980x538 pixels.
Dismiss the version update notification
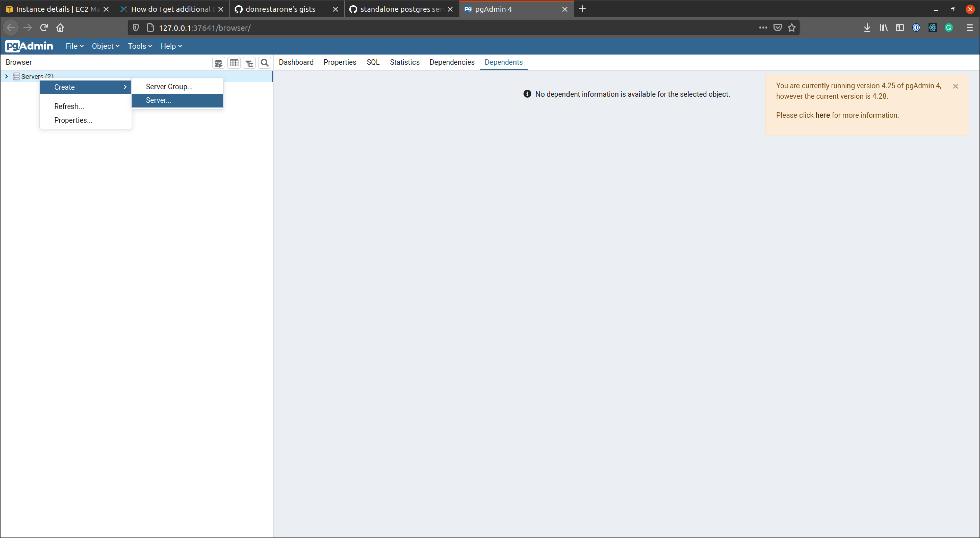point(955,86)
